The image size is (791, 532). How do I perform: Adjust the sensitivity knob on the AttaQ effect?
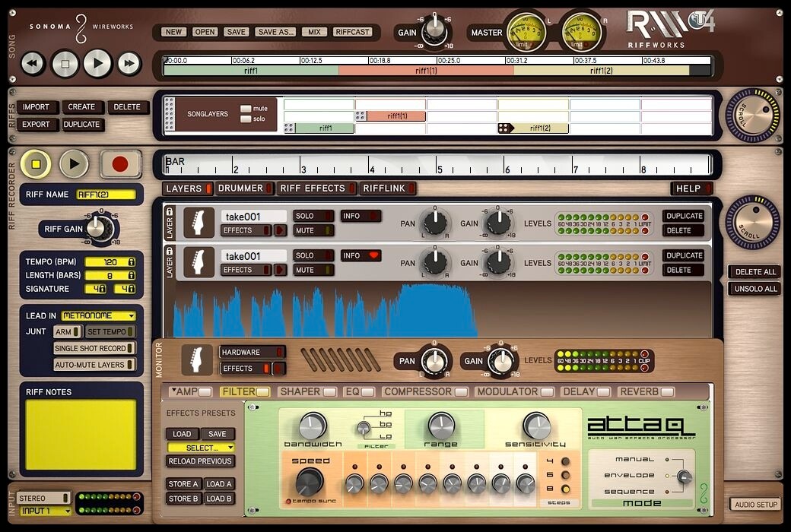[538, 424]
